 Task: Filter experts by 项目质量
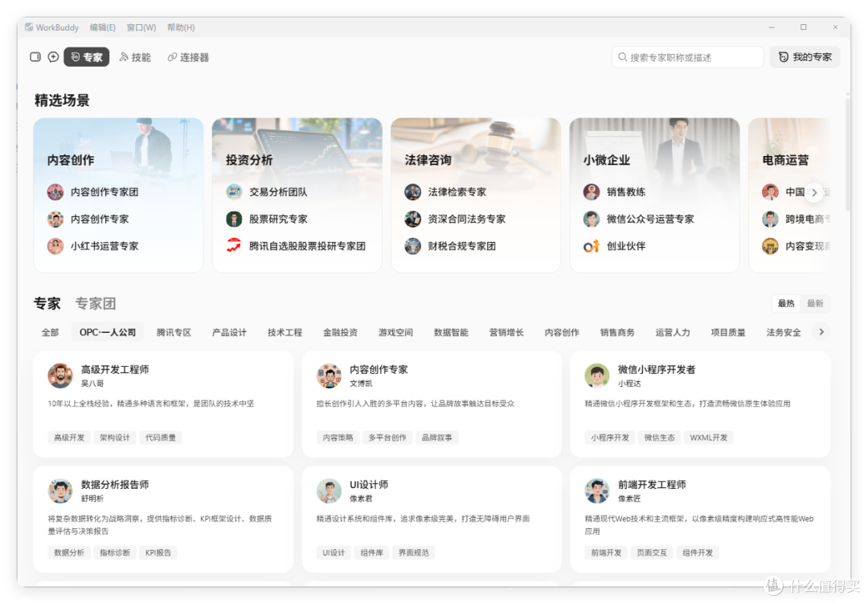pyautogui.click(x=728, y=332)
